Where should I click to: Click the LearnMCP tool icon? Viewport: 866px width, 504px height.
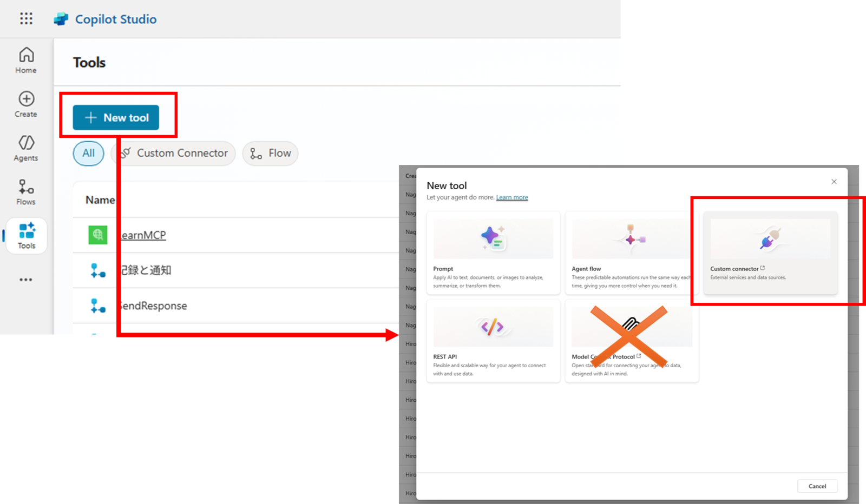point(98,235)
